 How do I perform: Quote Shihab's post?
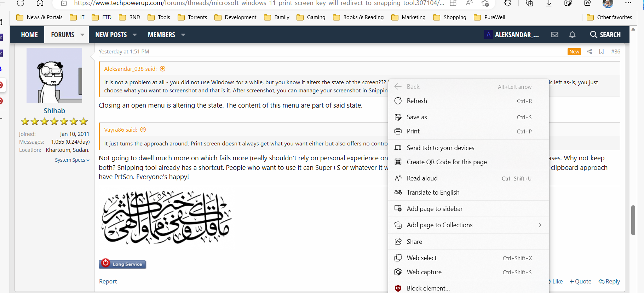click(x=580, y=281)
